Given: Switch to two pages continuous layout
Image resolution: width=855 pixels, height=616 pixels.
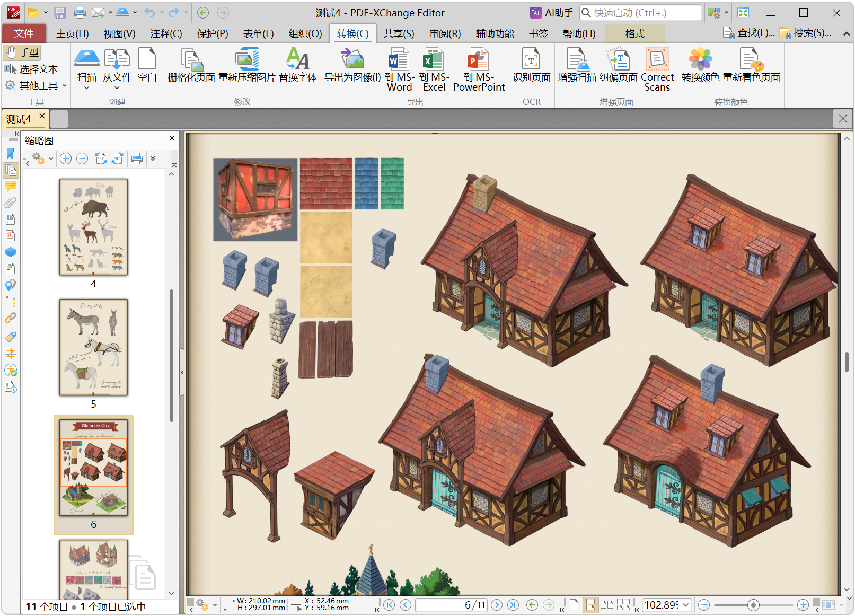Looking at the screenshot, I should pyautogui.click(x=623, y=605).
